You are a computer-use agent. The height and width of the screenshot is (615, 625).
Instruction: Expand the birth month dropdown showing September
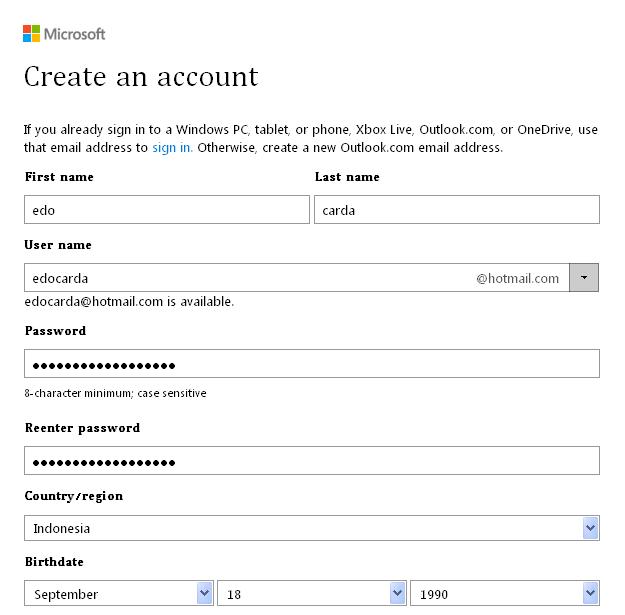119,594
